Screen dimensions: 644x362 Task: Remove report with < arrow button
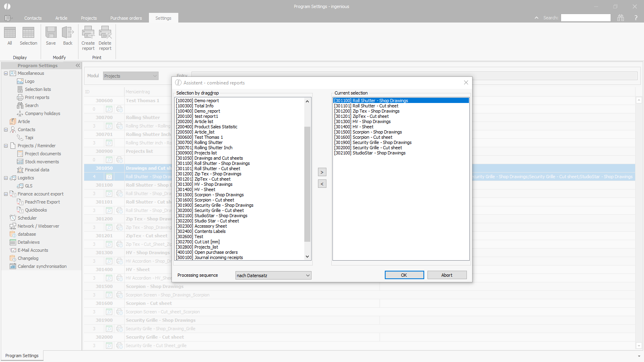coord(322,184)
